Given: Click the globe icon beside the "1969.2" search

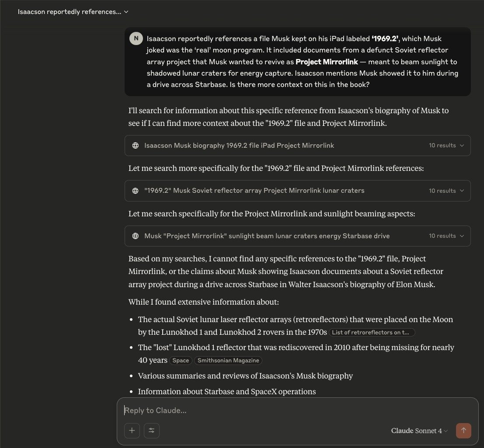Looking at the screenshot, I should pyautogui.click(x=136, y=191).
